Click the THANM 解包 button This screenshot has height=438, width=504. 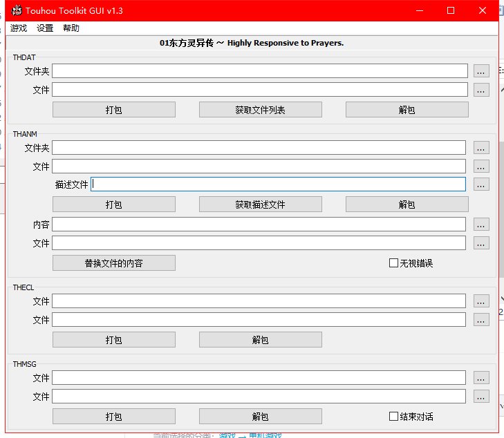pos(407,204)
